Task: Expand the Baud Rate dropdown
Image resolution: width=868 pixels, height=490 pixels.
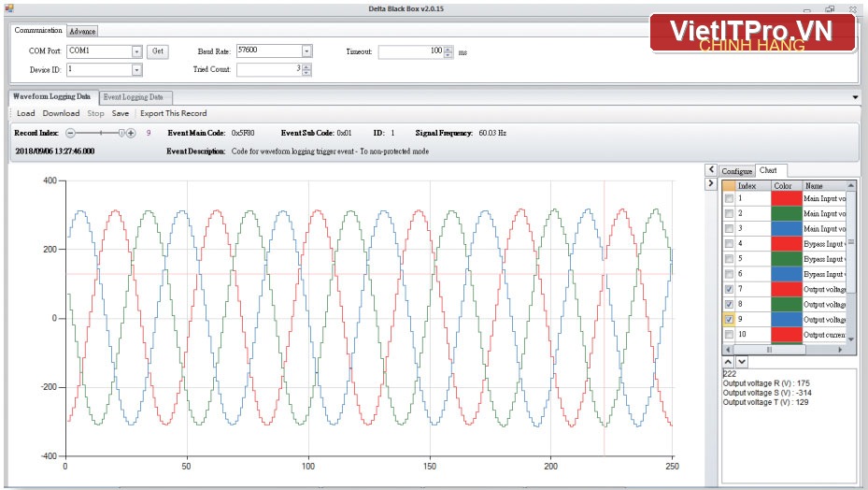Action: tap(306, 51)
